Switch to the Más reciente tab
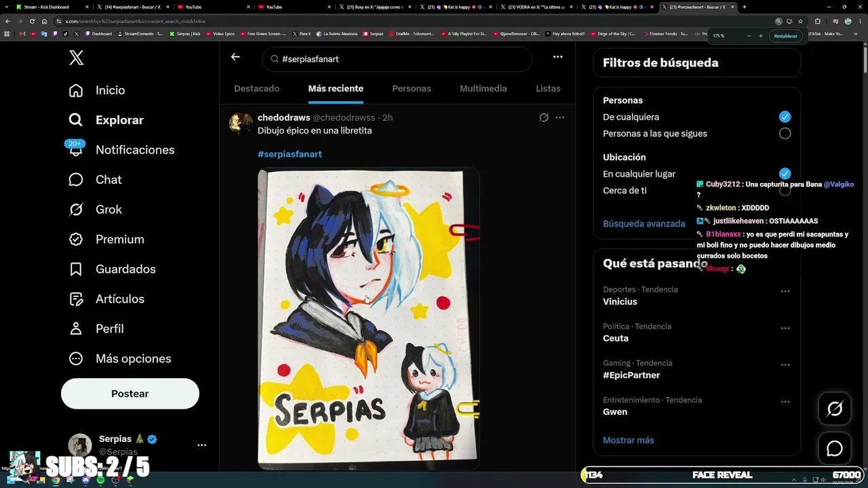The image size is (868, 488). coord(336,89)
